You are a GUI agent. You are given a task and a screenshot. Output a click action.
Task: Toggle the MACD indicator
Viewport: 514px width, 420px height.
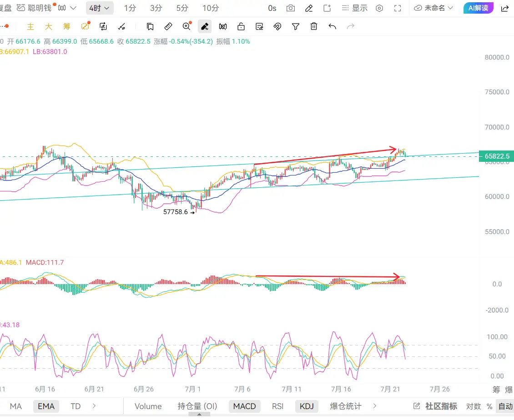244,406
